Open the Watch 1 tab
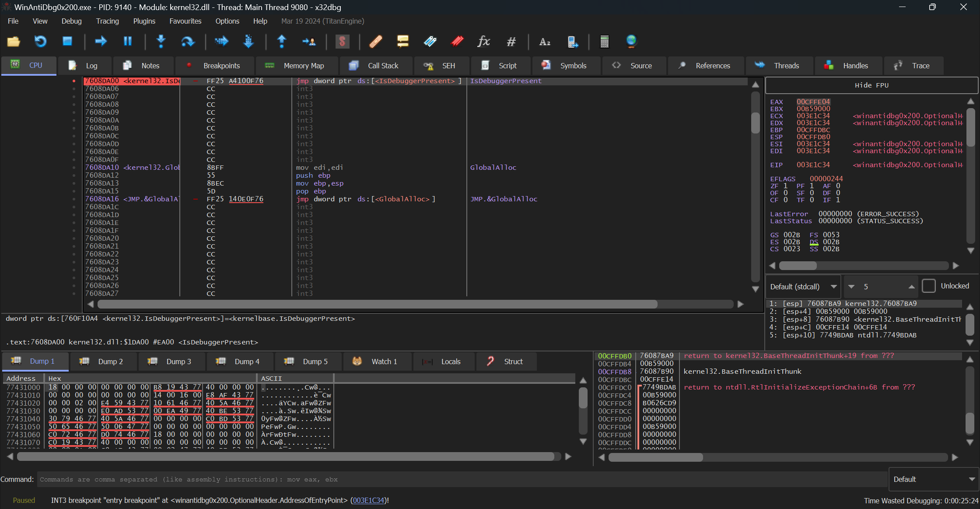 point(377,362)
